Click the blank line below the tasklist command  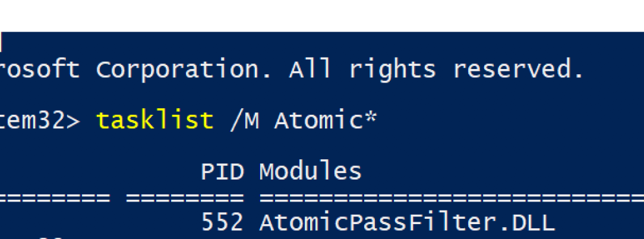click(322, 146)
